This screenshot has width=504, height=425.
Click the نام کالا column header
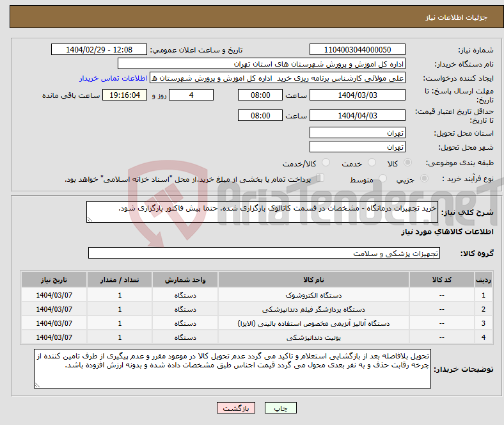click(x=313, y=280)
